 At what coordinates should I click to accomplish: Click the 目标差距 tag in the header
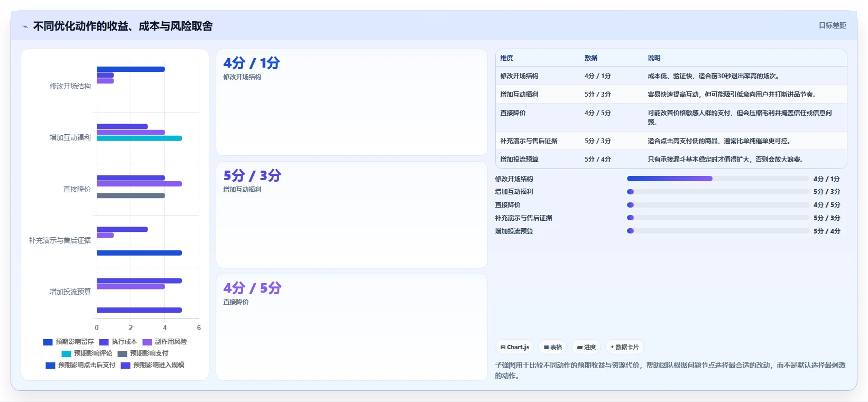point(832,25)
